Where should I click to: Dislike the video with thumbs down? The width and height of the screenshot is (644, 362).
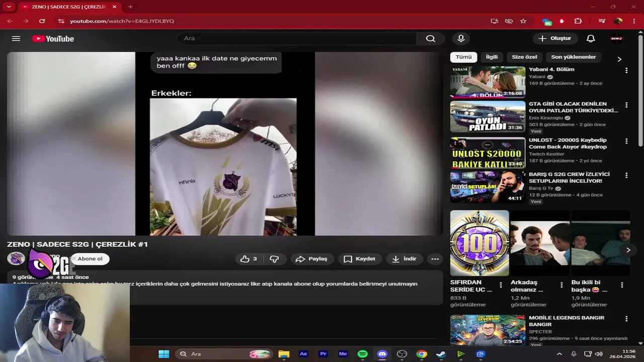[x=274, y=259]
